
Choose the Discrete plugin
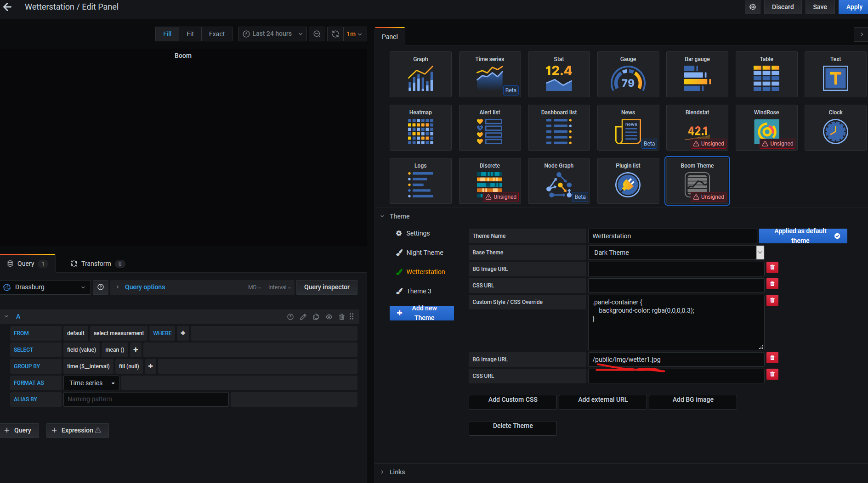tap(490, 181)
